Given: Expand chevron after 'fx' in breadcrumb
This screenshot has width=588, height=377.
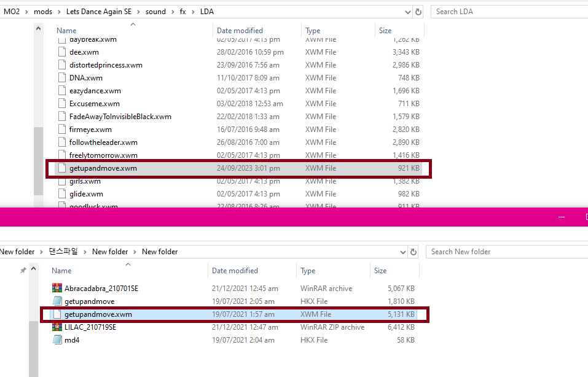Looking at the screenshot, I should point(193,12).
